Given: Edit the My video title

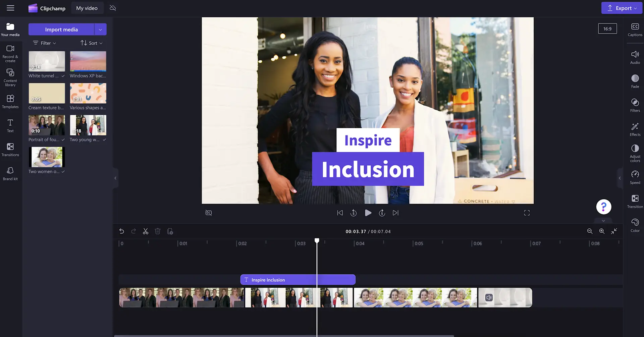Looking at the screenshot, I should coord(87,8).
